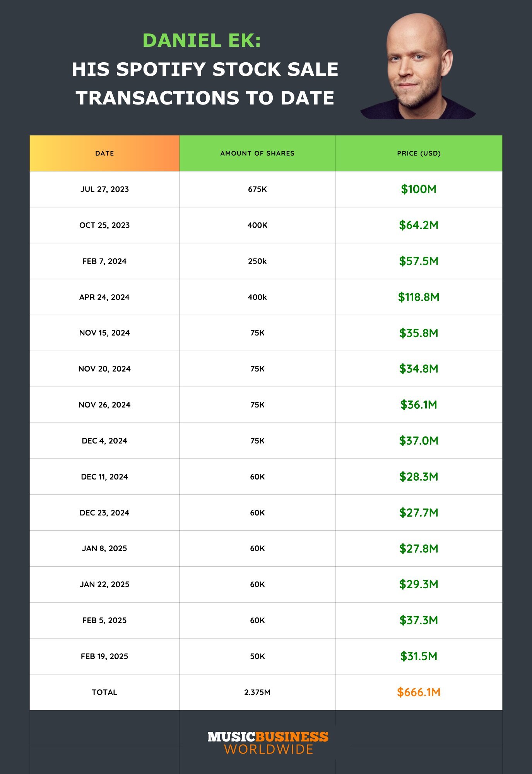Click the TOTAL row label
Image resolution: width=532 pixels, height=774 pixels.
(x=104, y=692)
